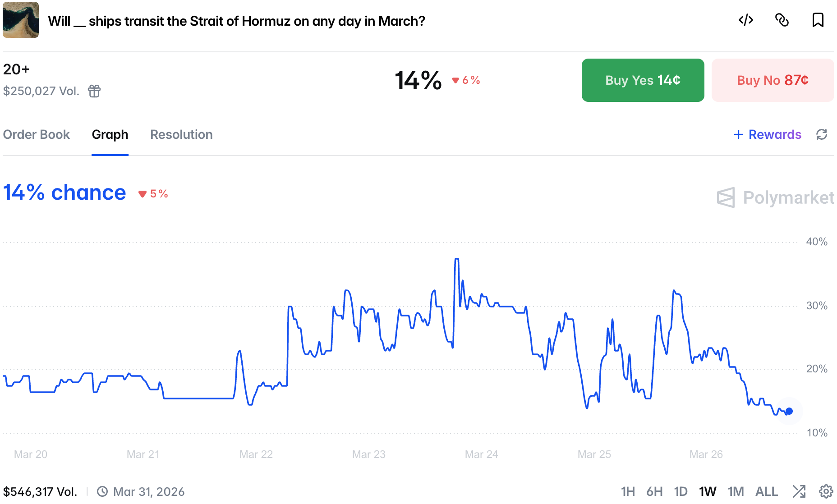Set chart range to 1D
837x504 pixels.
click(681, 491)
